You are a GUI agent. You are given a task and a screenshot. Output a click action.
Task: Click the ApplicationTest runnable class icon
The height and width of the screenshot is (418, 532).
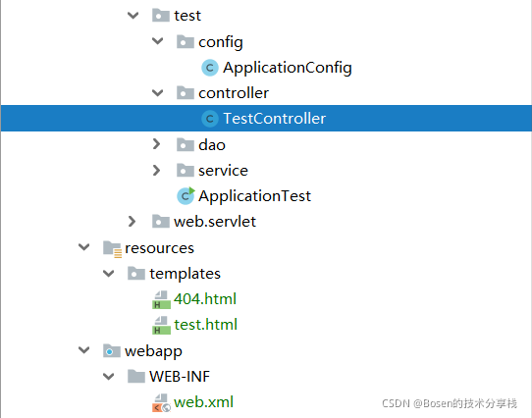[186, 196]
